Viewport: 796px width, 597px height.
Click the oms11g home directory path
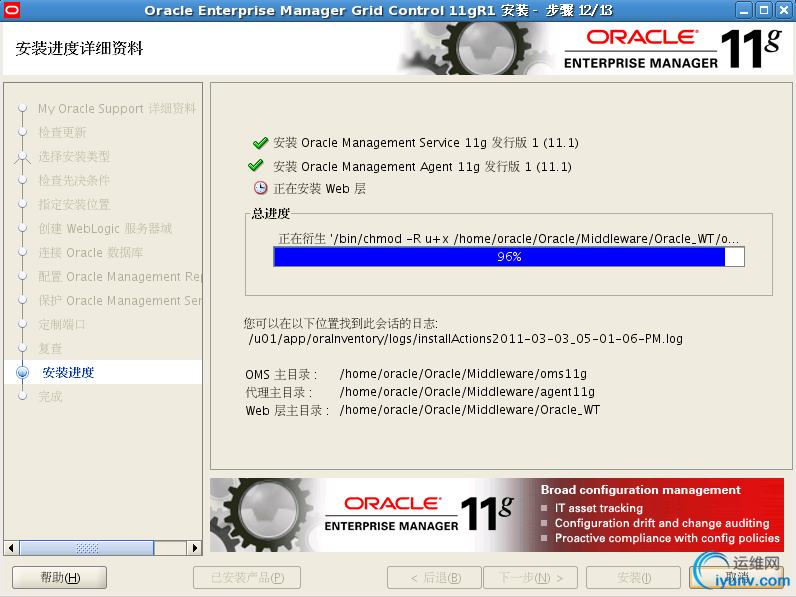463,374
